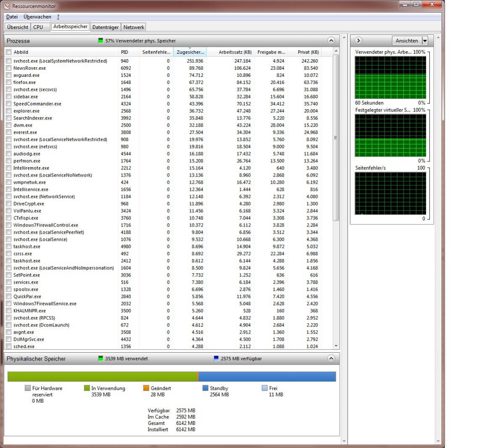The height and width of the screenshot is (448, 484).
Task: Click the Ressourcenmonitor title bar icon
Action: pyautogui.click(x=7, y=6)
